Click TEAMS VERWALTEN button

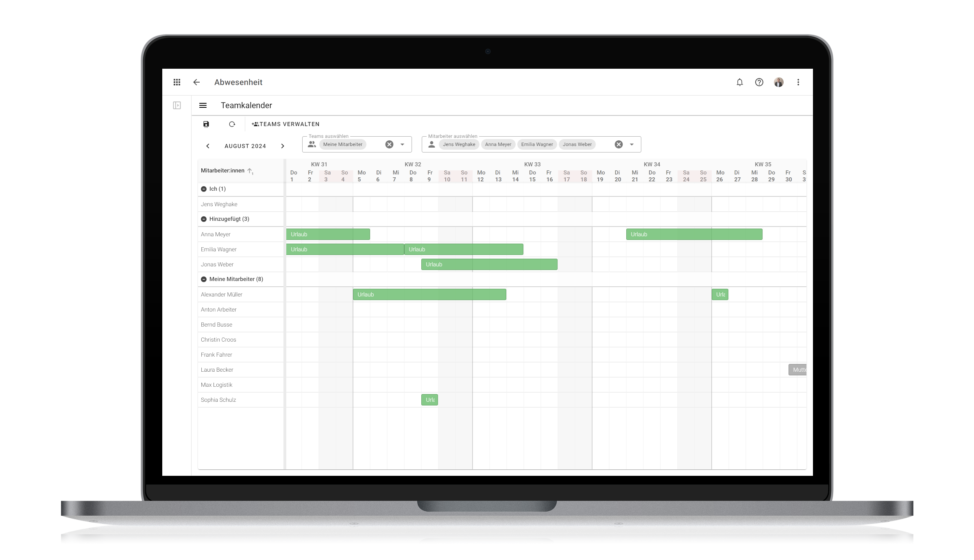[x=285, y=124]
